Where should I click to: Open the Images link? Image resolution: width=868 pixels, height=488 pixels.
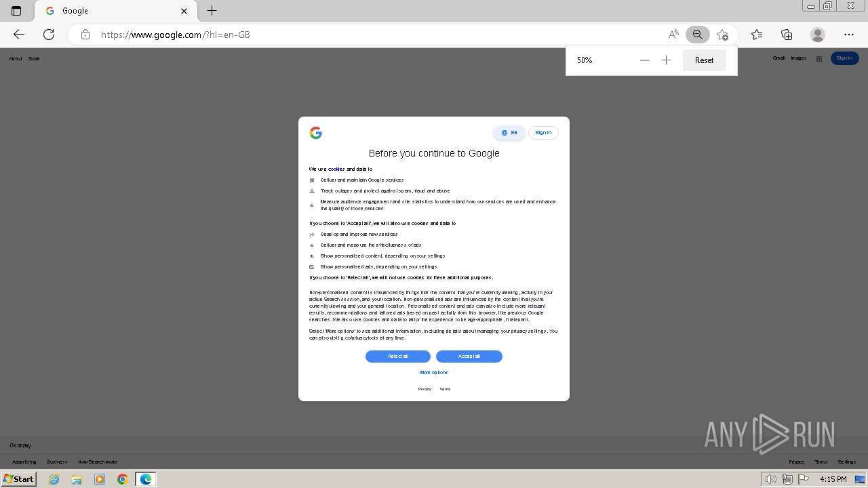coord(799,58)
